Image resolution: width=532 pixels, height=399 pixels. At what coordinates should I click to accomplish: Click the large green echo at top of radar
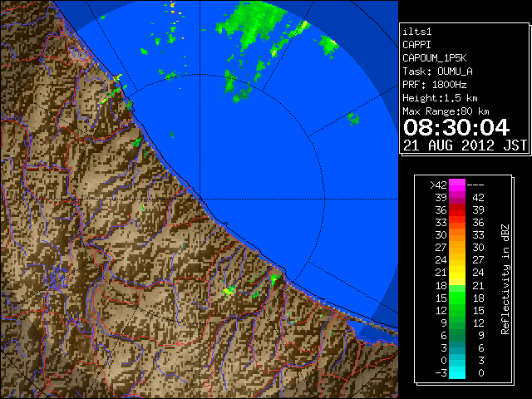pos(256,24)
